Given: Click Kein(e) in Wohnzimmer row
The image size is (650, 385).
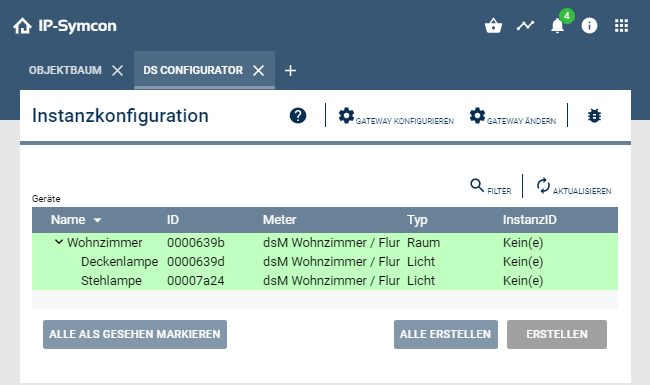Looking at the screenshot, I should 523,242.
